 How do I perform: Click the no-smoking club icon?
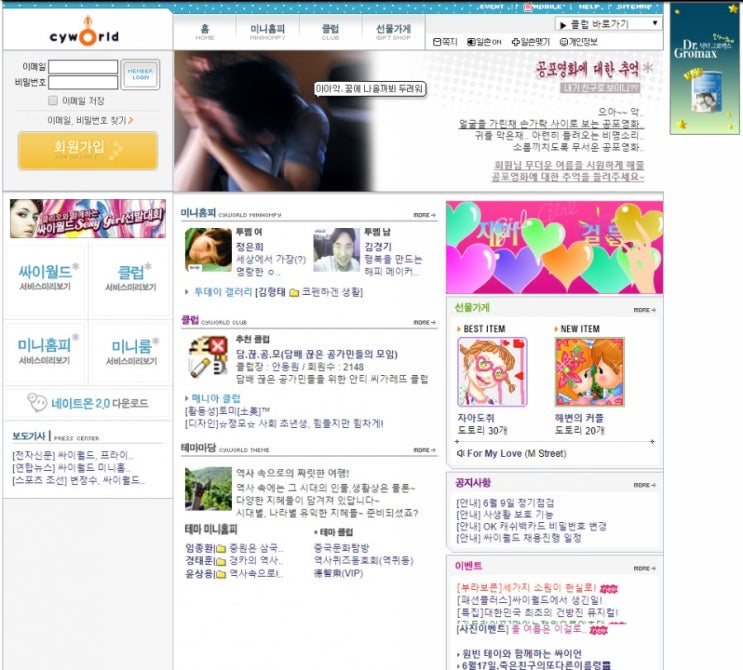208,357
